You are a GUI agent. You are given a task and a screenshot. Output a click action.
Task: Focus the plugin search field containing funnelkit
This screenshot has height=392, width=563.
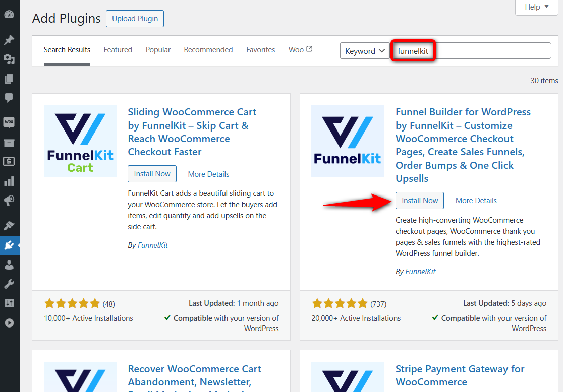(x=471, y=51)
